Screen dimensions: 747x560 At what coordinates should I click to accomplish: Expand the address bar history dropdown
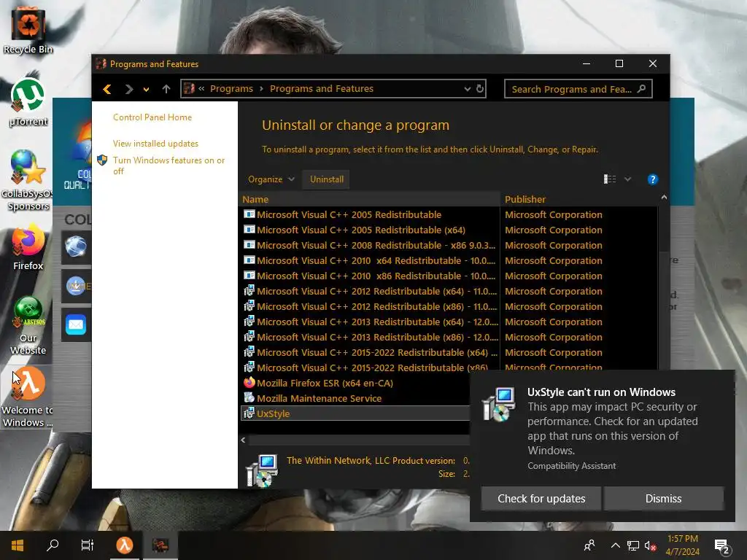(468, 89)
